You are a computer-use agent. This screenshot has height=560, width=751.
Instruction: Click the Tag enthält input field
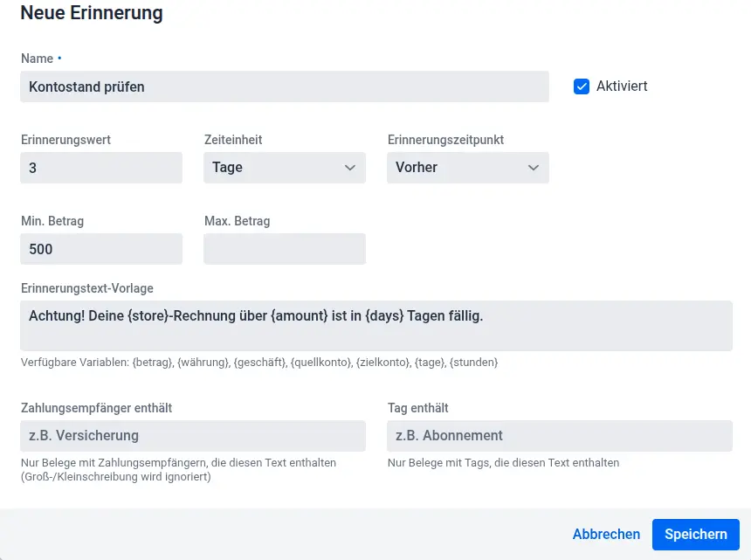click(559, 435)
